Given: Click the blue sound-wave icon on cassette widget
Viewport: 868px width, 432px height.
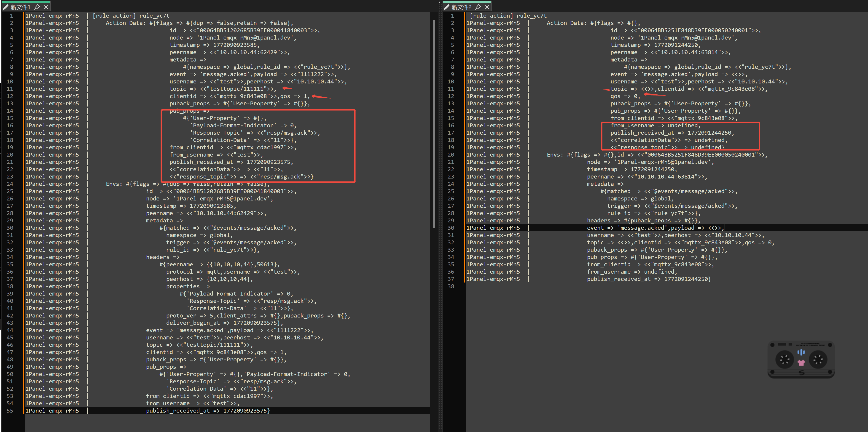Looking at the screenshot, I should 801,352.
